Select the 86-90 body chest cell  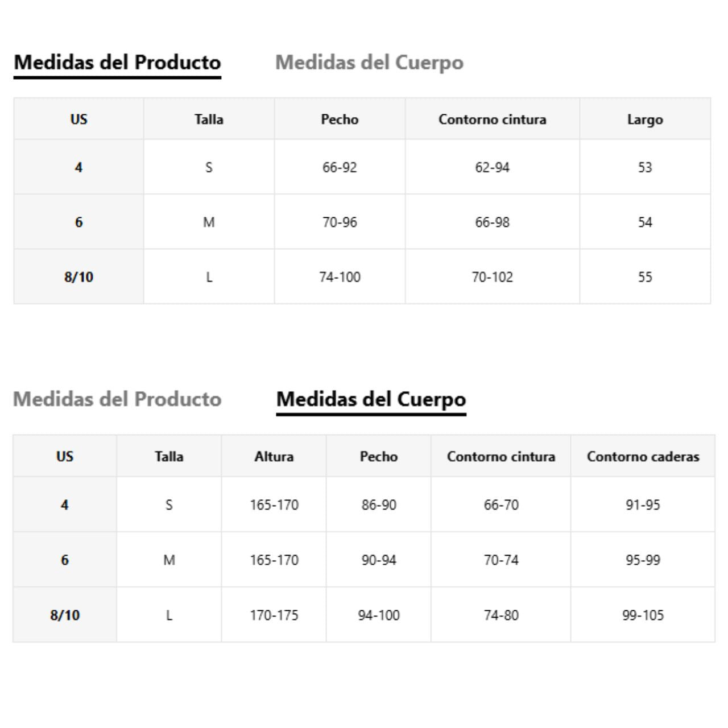(379, 504)
